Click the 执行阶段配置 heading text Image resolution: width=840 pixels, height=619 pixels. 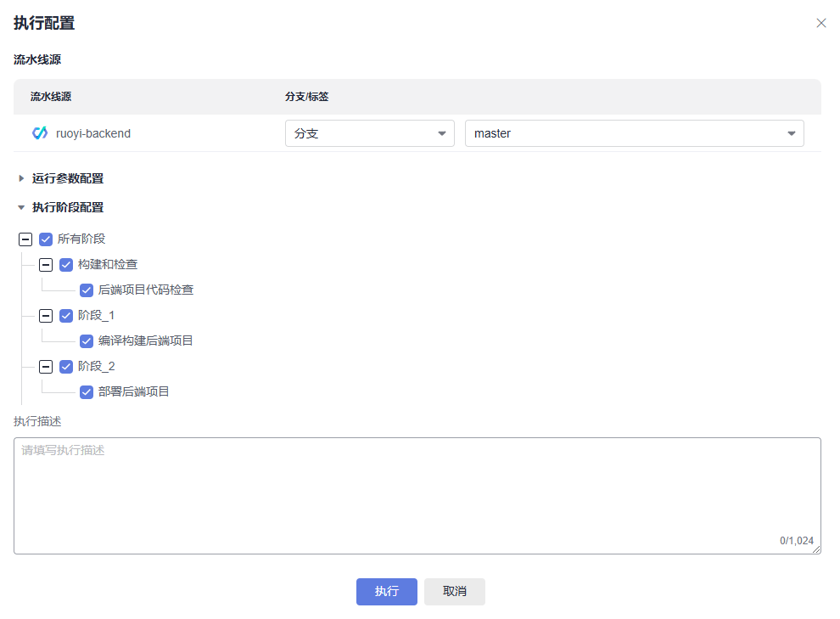click(68, 207)
